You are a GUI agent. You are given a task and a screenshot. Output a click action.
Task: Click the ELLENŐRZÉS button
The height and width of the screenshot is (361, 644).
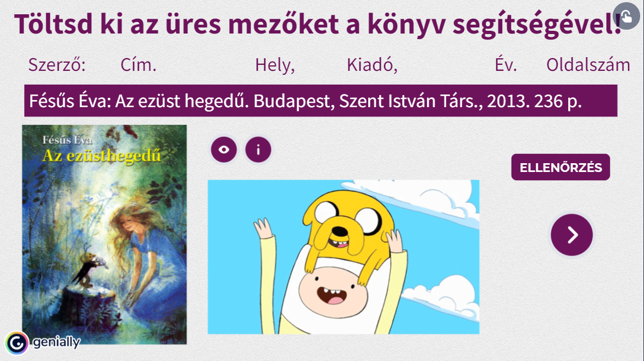(x=560, y=167)
